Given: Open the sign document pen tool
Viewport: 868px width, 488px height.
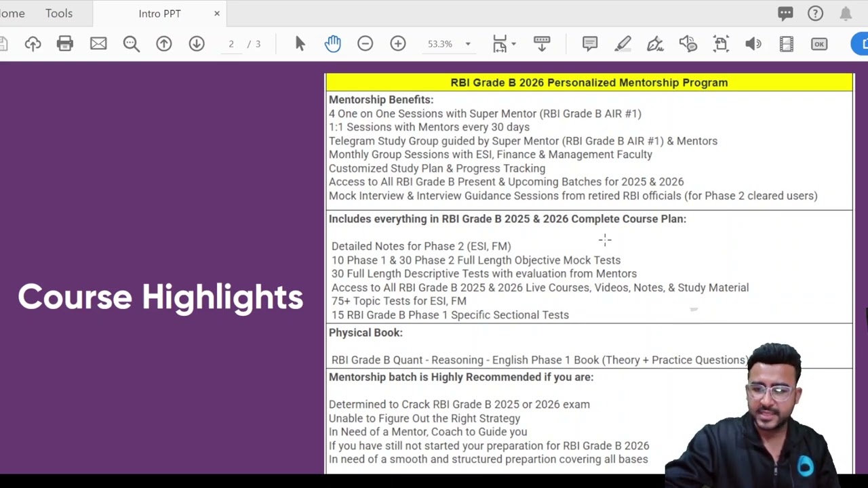Looking at the screenshot, I should click(655, 44).
